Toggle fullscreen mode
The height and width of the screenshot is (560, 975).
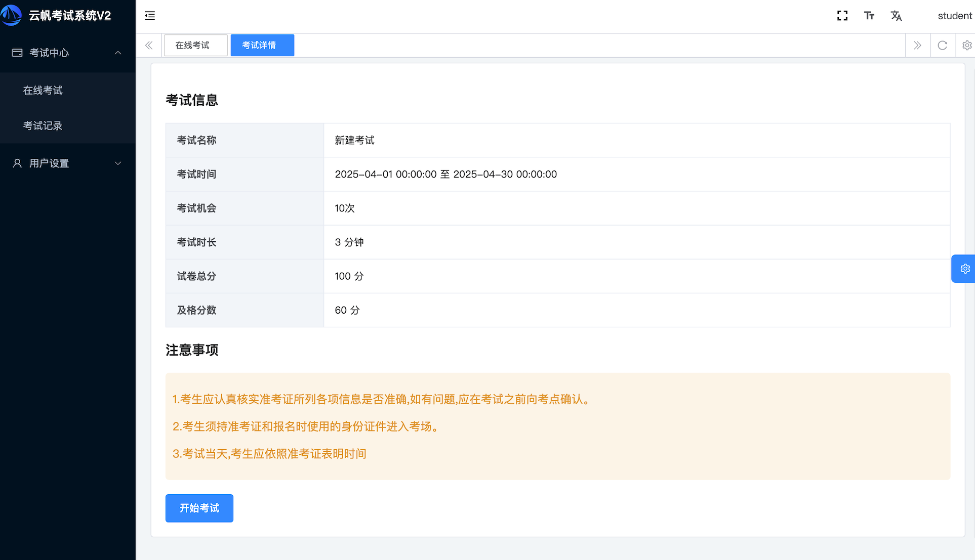pyautogui.click(x=842, y=16)
